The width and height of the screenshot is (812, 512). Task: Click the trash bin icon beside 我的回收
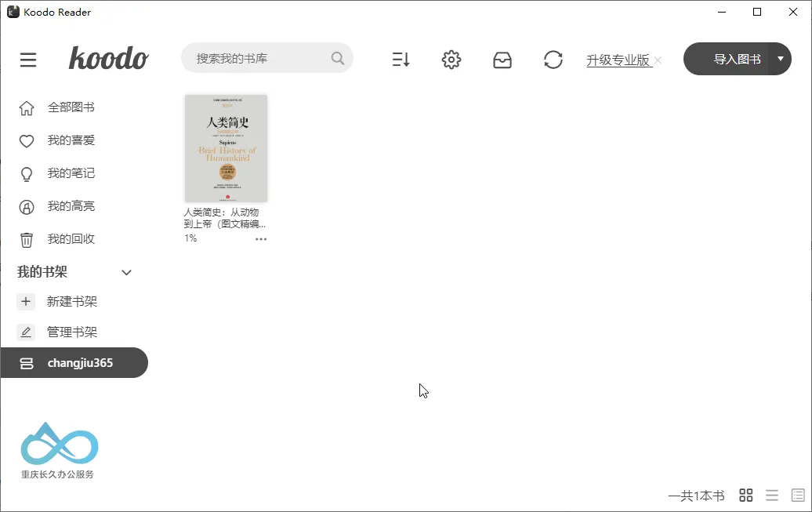[27, 240]
